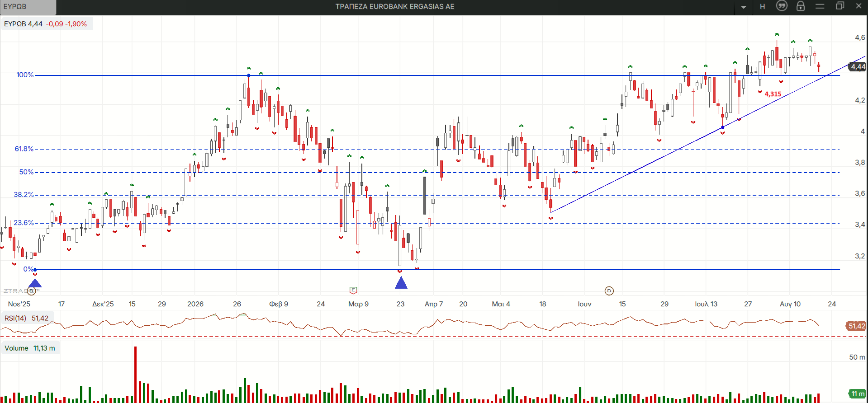Toggle the chart lock padlock icon
Screen dimensions: 868x403
point(801,6)
